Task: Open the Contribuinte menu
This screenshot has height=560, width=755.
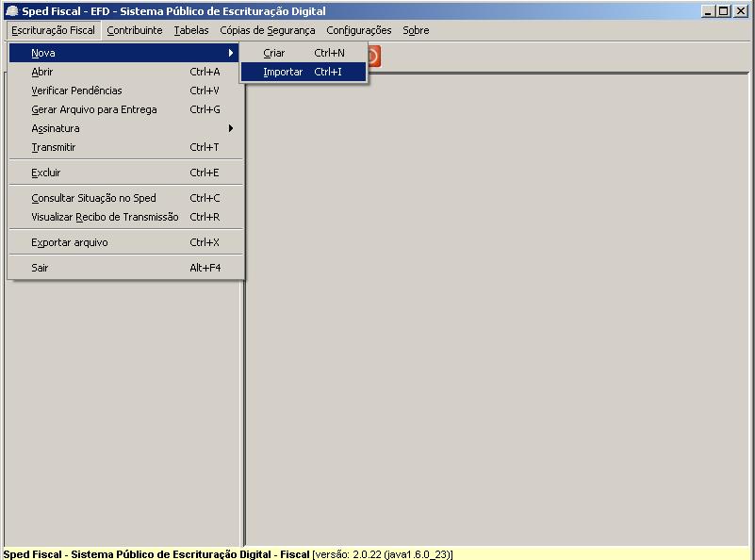Action: 135,30
